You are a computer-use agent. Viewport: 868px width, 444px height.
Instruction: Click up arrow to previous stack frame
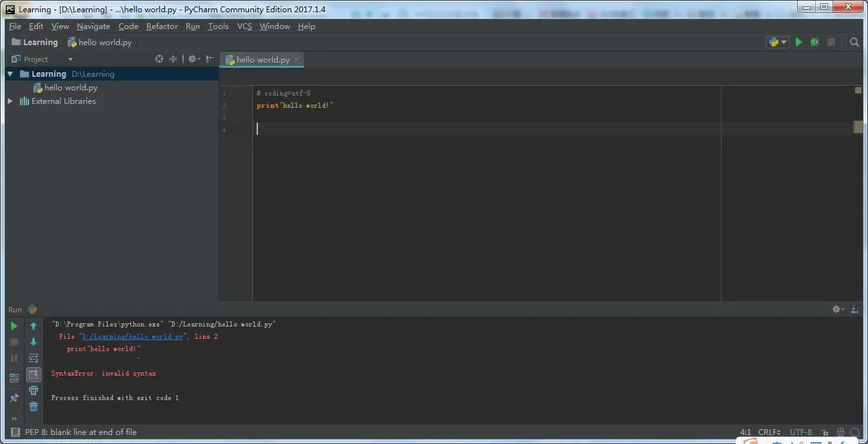click(x=34, y=326)
